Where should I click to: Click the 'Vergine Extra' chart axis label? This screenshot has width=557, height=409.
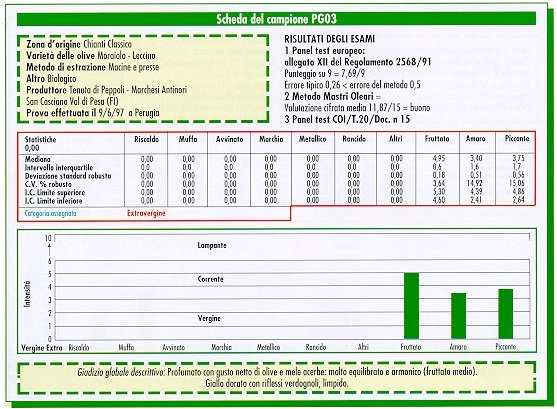click(x=42, y=348)
